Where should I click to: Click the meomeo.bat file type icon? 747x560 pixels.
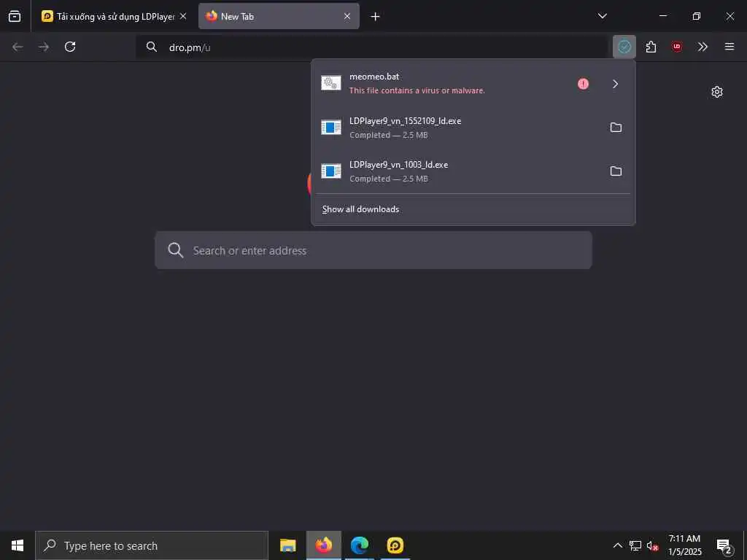[x=331, y=83]
